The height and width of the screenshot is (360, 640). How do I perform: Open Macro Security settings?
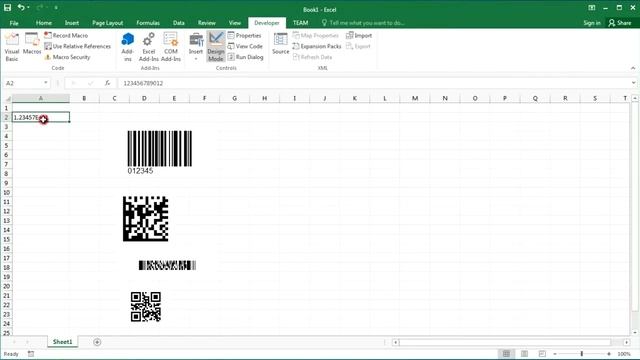pos(68,57)
